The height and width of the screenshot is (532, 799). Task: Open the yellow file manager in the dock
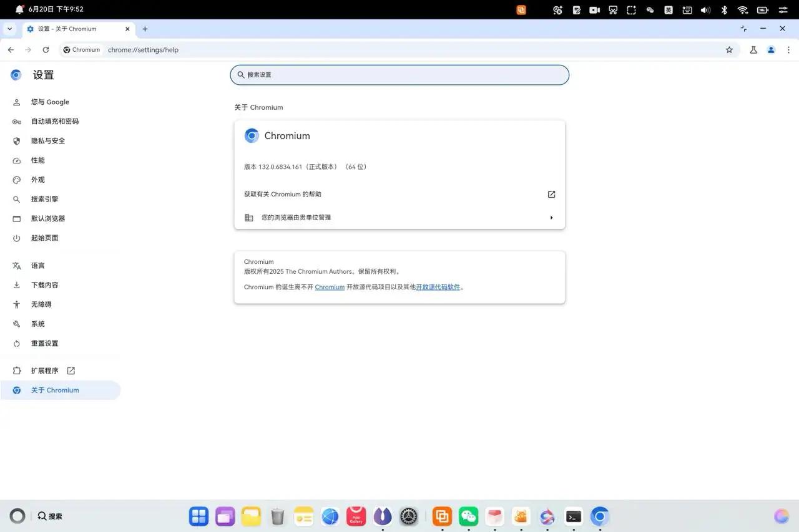[252, 516]
